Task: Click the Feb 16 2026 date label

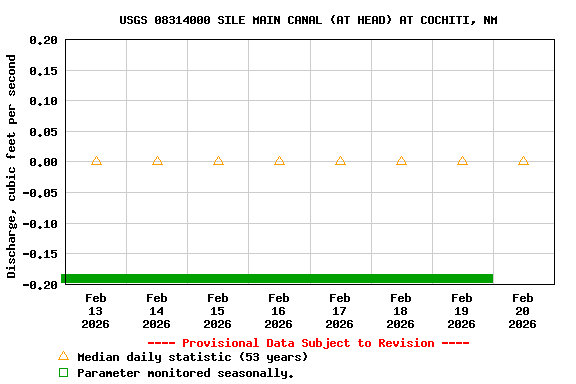Action: click(278, 311)
